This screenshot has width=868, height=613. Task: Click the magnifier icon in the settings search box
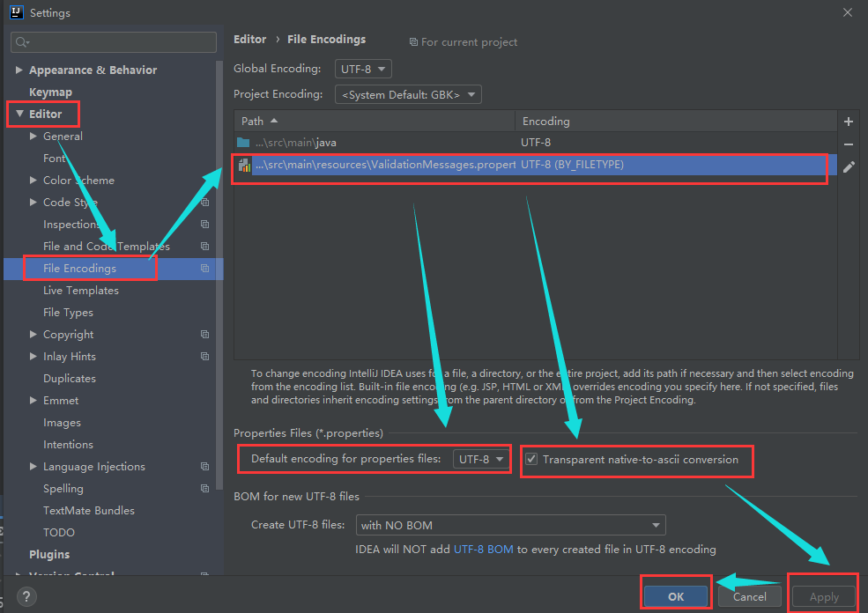click(20, 41)
